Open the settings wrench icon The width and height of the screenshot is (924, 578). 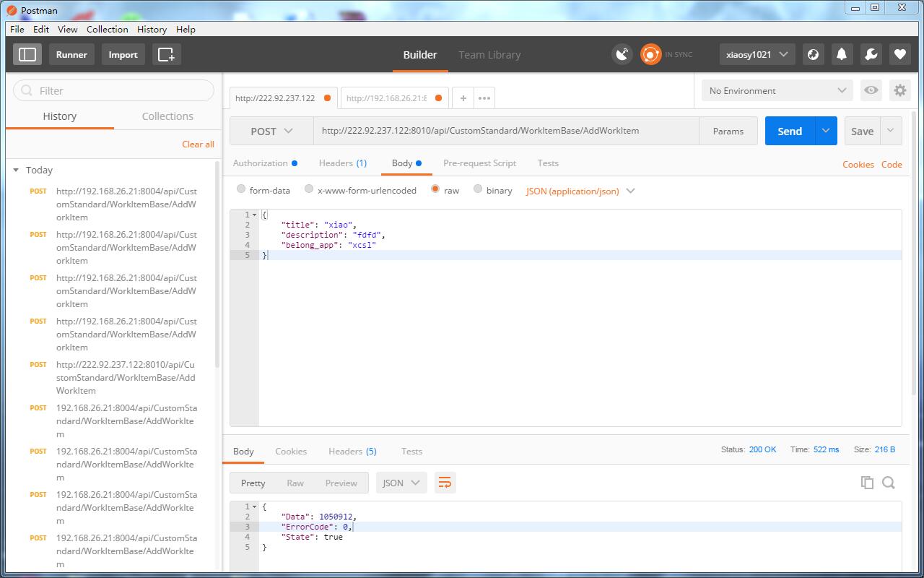point(871,54)
